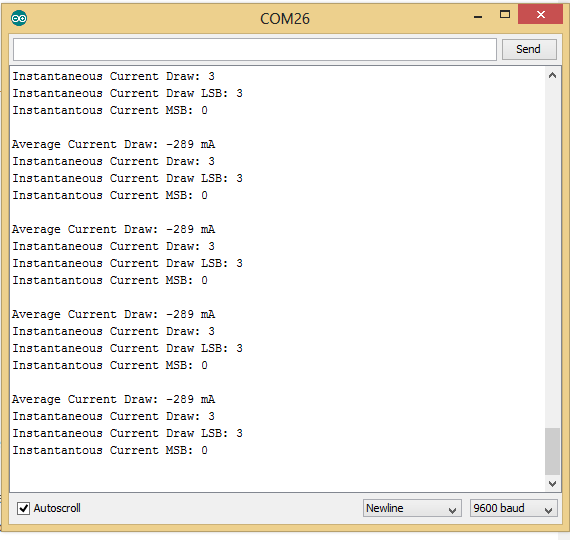Click the first 'Average Current Draw: -289 mA' line
Screen dimensions: 570x540
113,144
